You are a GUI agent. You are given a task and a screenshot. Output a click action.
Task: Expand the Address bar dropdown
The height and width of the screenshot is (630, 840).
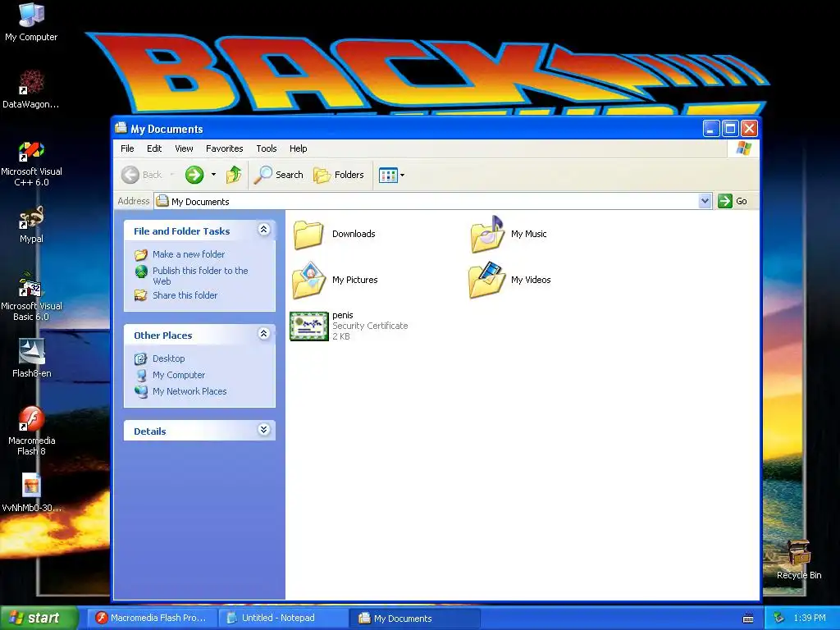coord(705,202)
